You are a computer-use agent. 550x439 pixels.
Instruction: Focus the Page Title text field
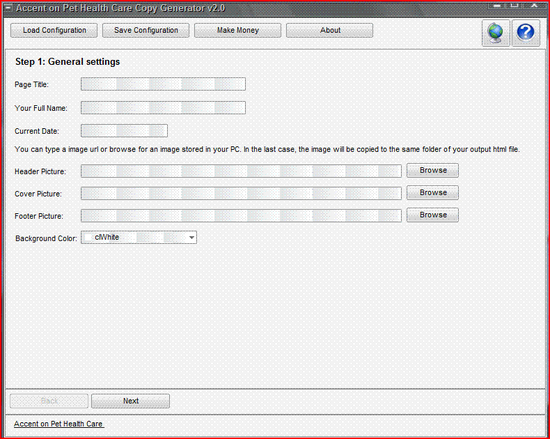(x=163, y=84)
